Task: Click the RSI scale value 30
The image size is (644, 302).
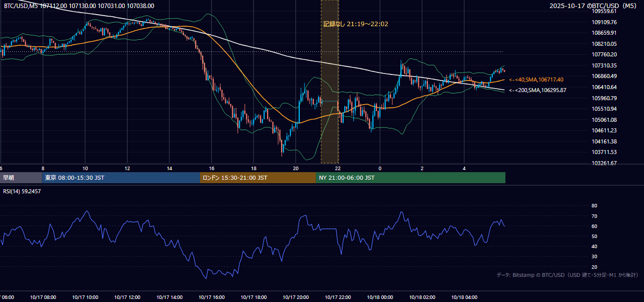Action: [x=594, y=257]
